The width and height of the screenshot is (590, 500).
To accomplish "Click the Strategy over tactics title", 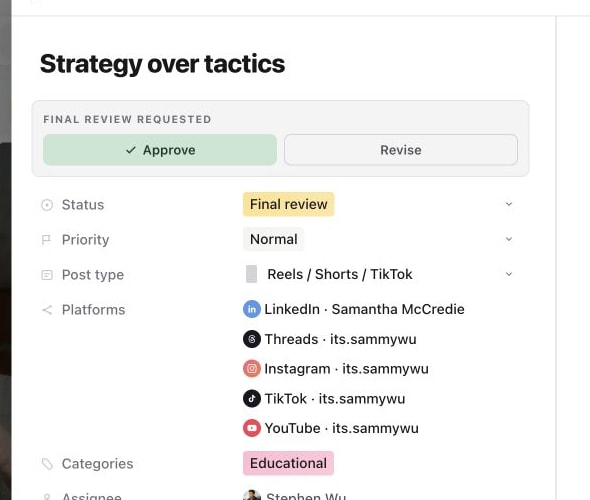I will coord(163,64).
